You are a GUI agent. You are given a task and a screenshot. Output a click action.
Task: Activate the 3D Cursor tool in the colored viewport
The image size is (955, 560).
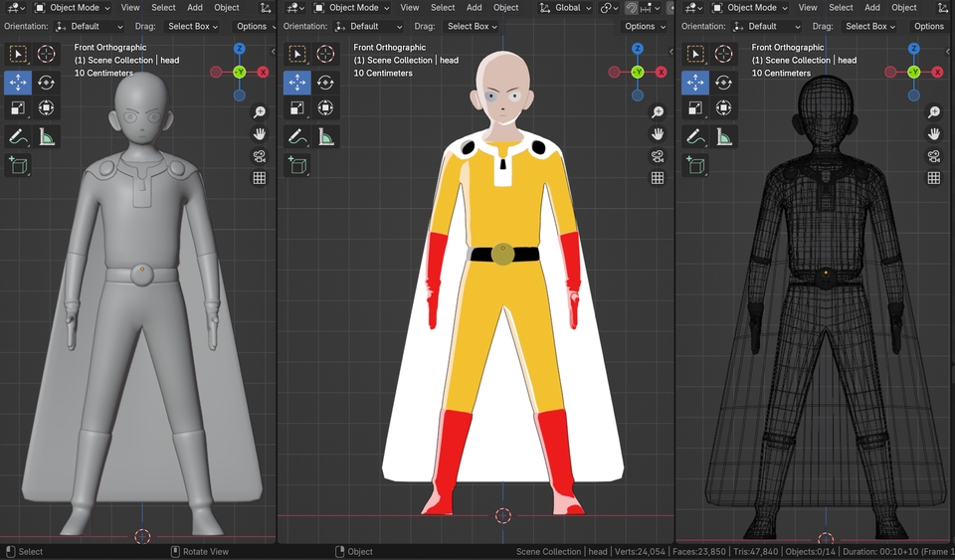(324, 54)
